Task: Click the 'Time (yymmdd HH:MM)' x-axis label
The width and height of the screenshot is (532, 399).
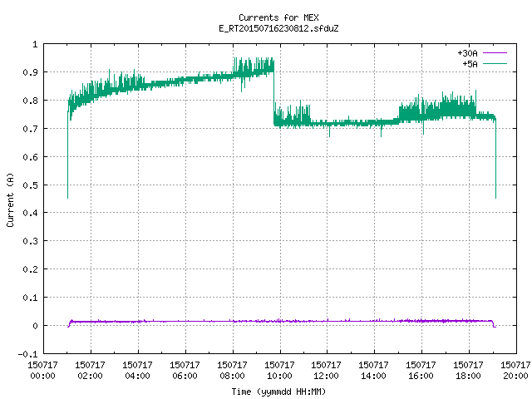Action: (x=278, y=392)
